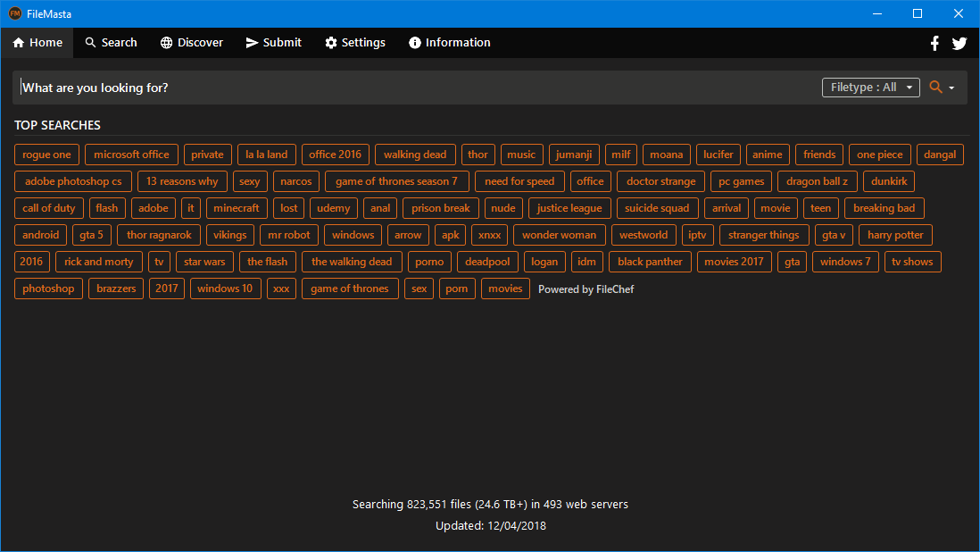Switch to the Search section
The width and height of the screenshot is (980, 552).
(x=111, y=42)
